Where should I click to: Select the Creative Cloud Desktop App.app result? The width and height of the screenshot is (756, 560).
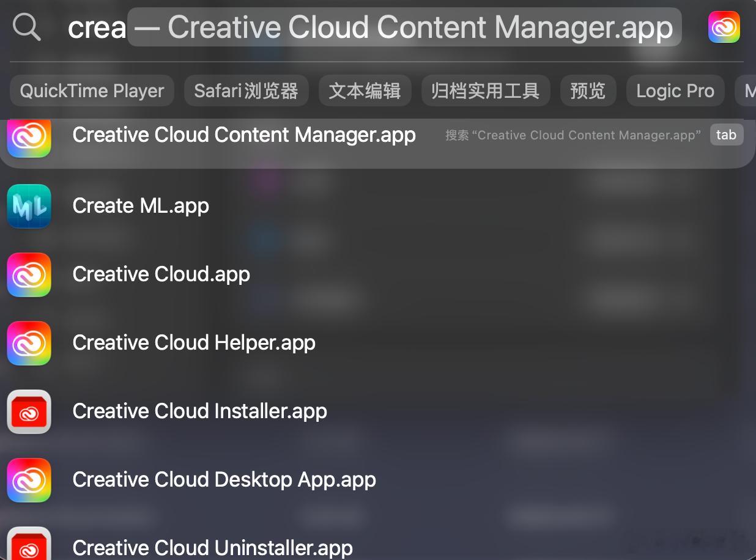pyautogui.click(x=378, y=480)
